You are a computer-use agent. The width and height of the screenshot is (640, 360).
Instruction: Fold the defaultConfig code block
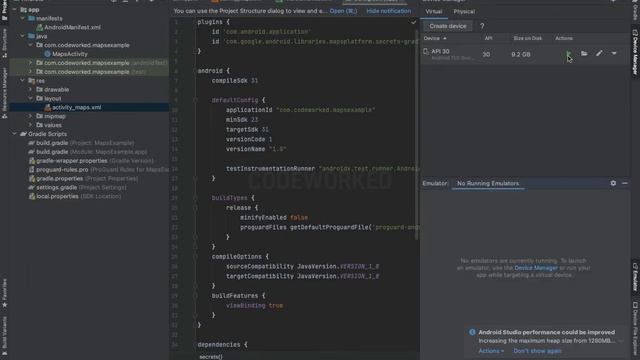[195, 100]
